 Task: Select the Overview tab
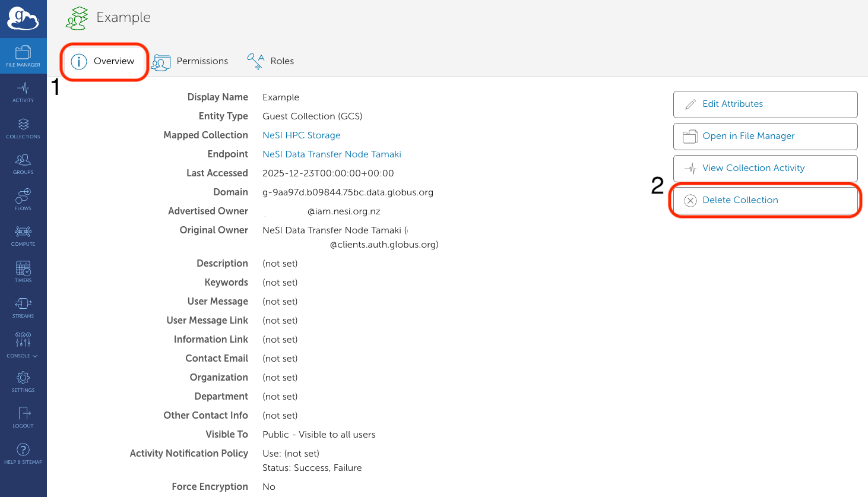104,61
